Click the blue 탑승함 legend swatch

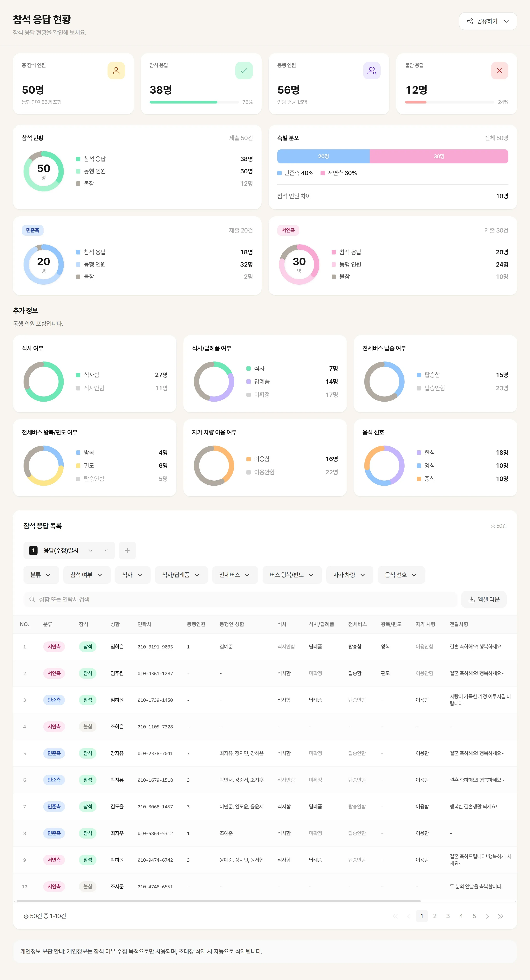(x=419, y=375)
